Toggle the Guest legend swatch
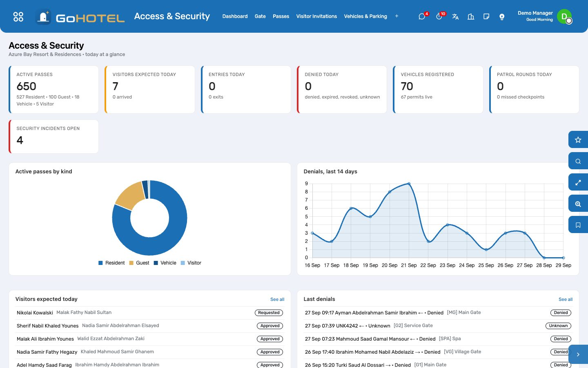This screenshot has width=588, height=368. [131, 263]
